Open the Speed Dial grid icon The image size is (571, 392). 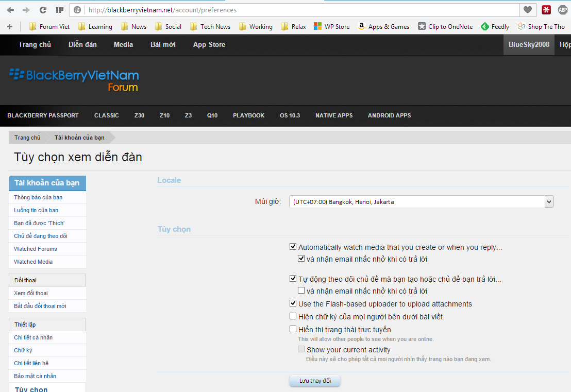60,10
